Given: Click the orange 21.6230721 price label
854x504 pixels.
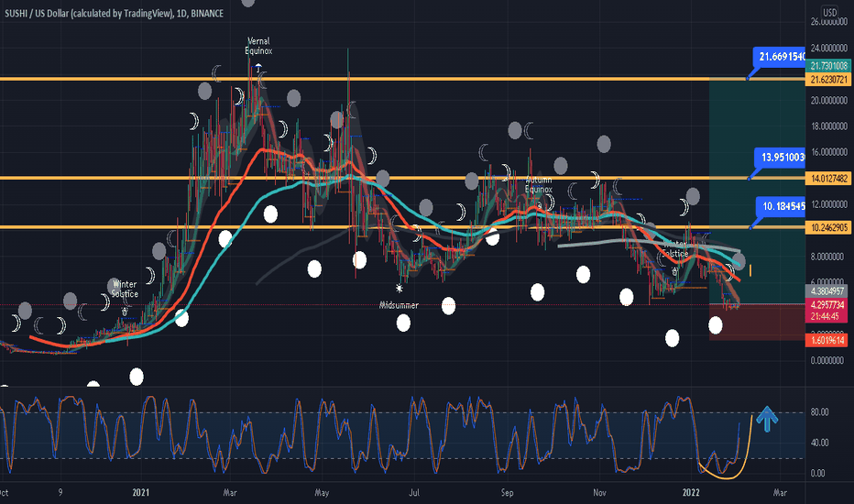Looking at the screenshot, I should (x=828, y=80).
